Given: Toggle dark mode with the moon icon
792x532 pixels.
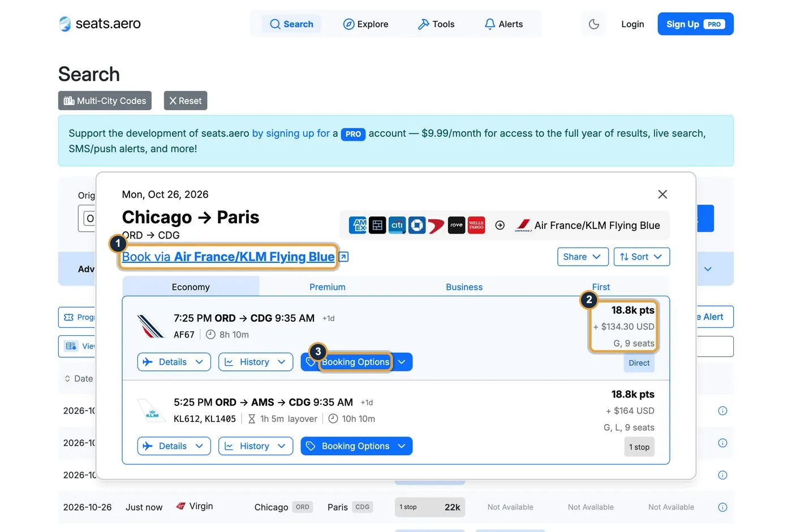Looking at the screenshot, I should click(594, 24).
